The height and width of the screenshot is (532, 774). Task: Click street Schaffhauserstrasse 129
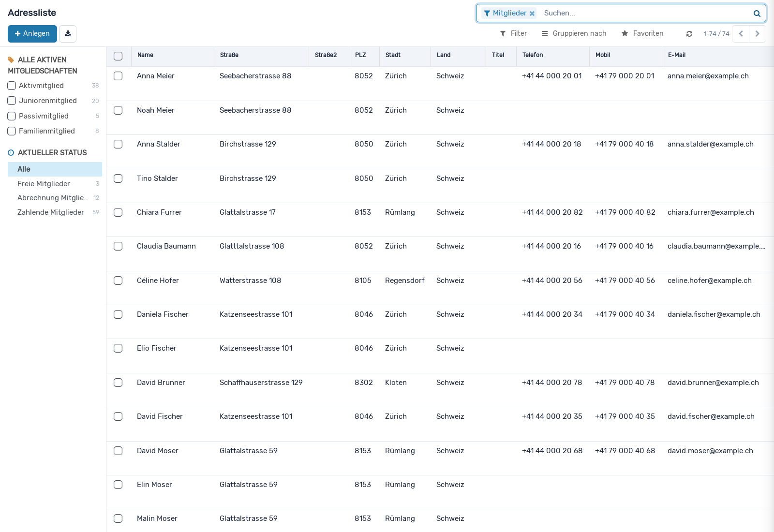261,383
